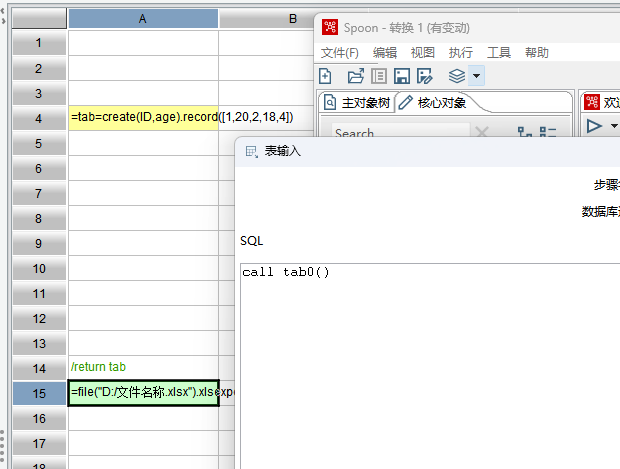Click the open file folder icon
This screenshot has height=469, width=620.
pos(355,76)
